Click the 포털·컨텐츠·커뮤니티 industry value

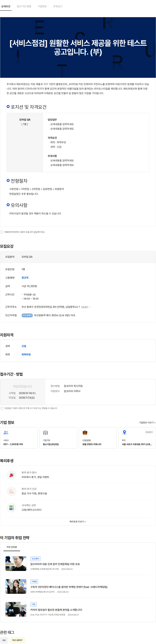coord(92,444)
